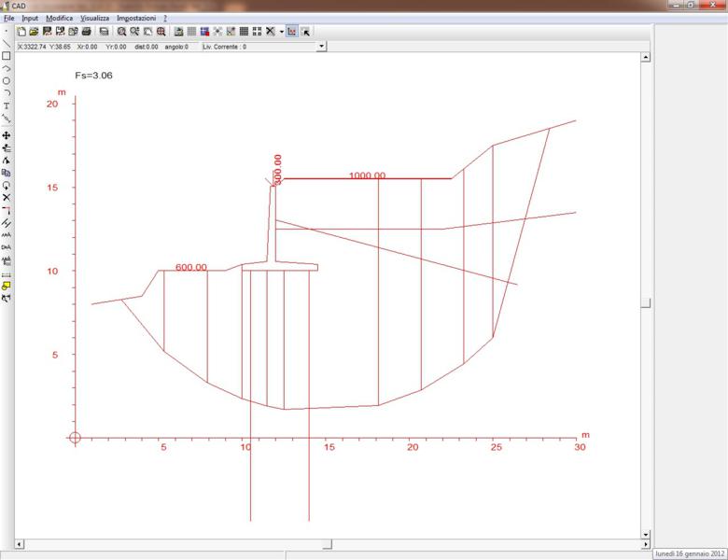The width and height of the screenshot is (728, 560).
Task: Click the vertical scrollbar thumb
Action: pyautogui.click(x=645, y=303)
